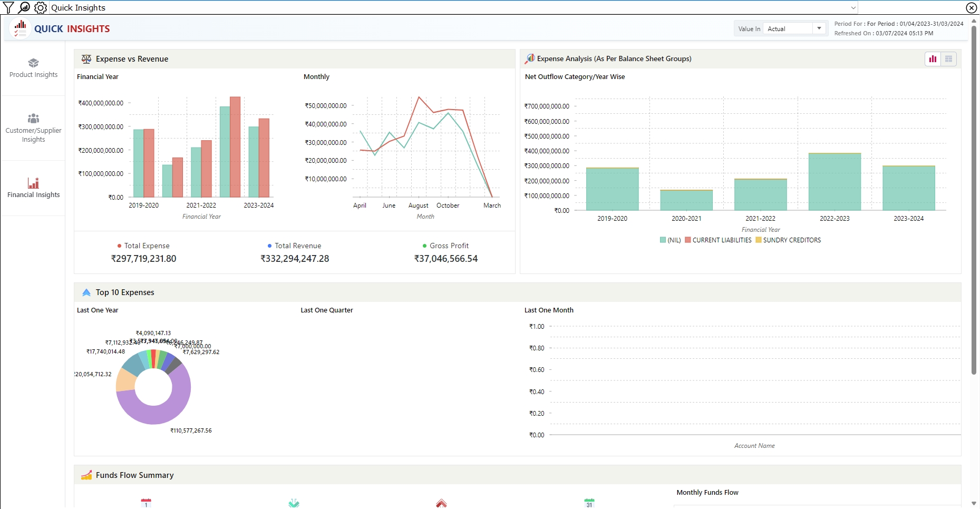
Task: Click the Funds Flow Summary section header
Action: (134, 475)
